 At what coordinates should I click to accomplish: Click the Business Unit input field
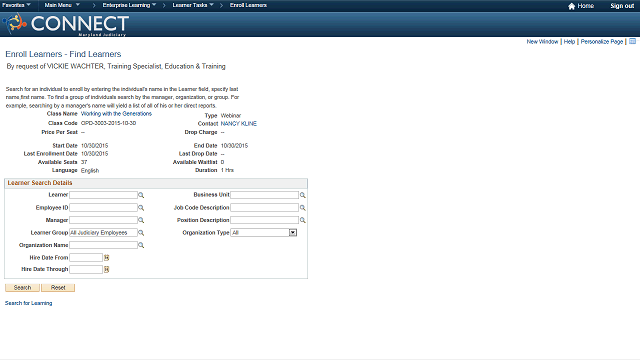click(x=264, y=195)
